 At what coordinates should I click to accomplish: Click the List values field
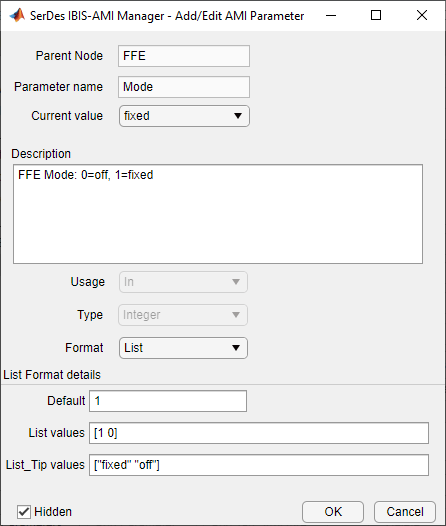(x=259, y=433)
